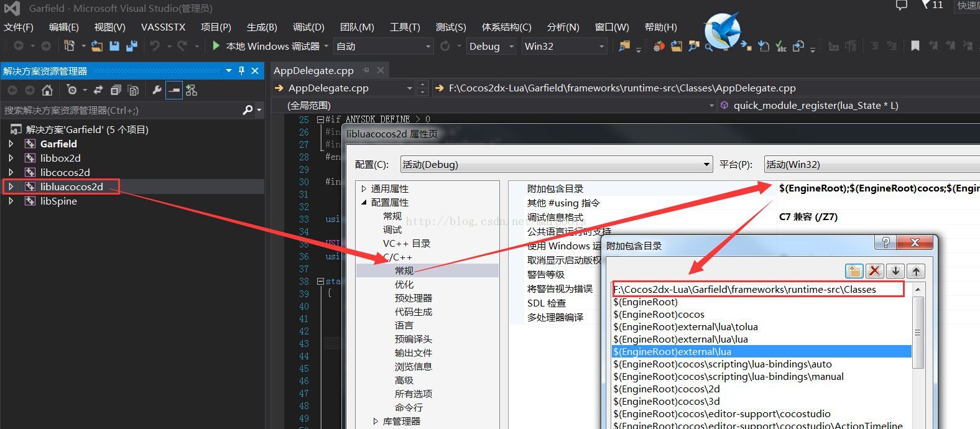The height and width of the screenshot is (429, 980).
Task: Select 命令行 under C/C++
Action: (x=409, y=407)
